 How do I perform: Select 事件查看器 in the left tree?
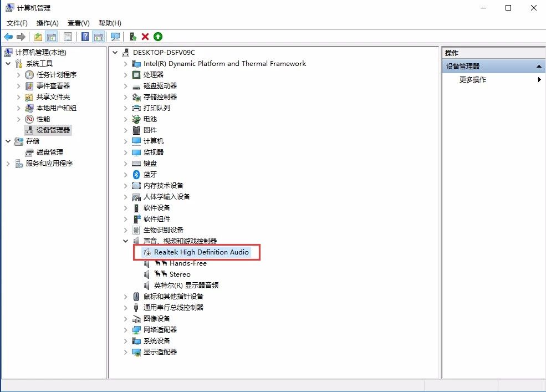point(53,86)
